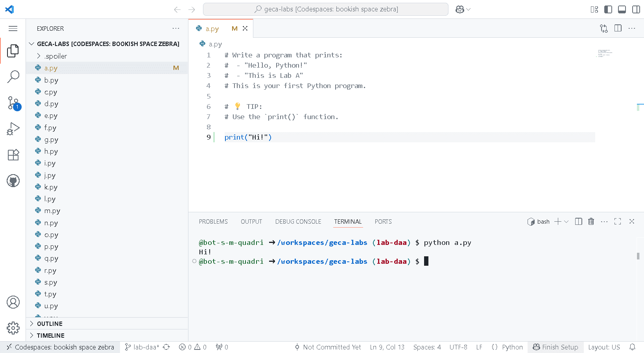Kill the terminal with trash icon
This screenshot has width=644, height=353.
[x=591, y=221]
